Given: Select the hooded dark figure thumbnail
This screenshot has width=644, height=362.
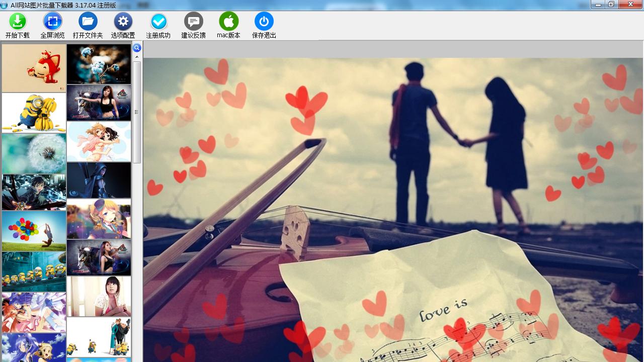Looking at the screenshot, I should click(99, 180).
